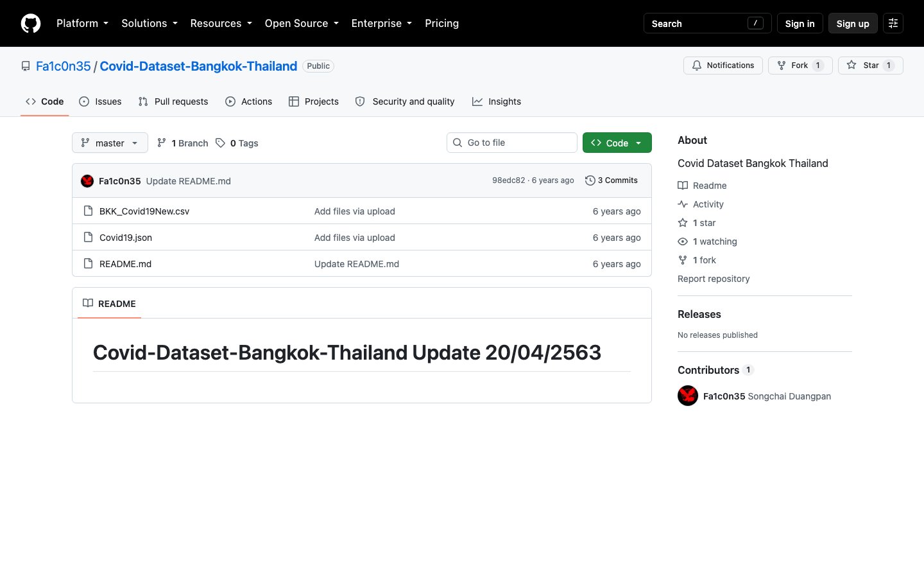
Task: Click the magnifier icon in Go to file
Action: [x=458, y=143]
